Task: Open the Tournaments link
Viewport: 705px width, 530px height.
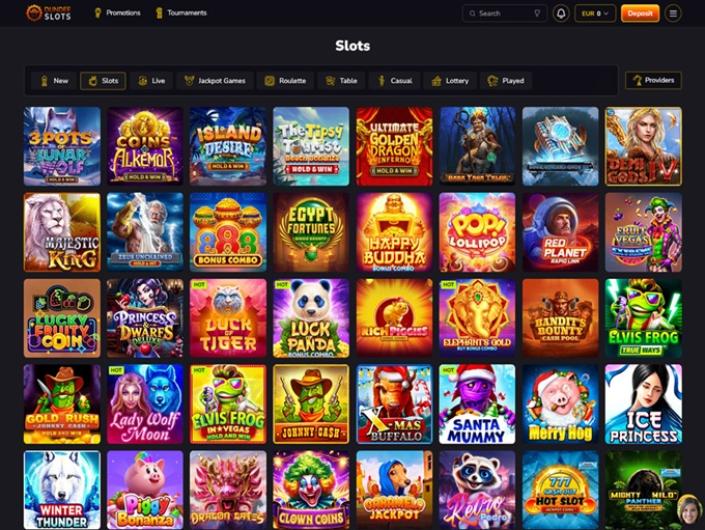Action: pyautogui.click(x=181, y=13)
